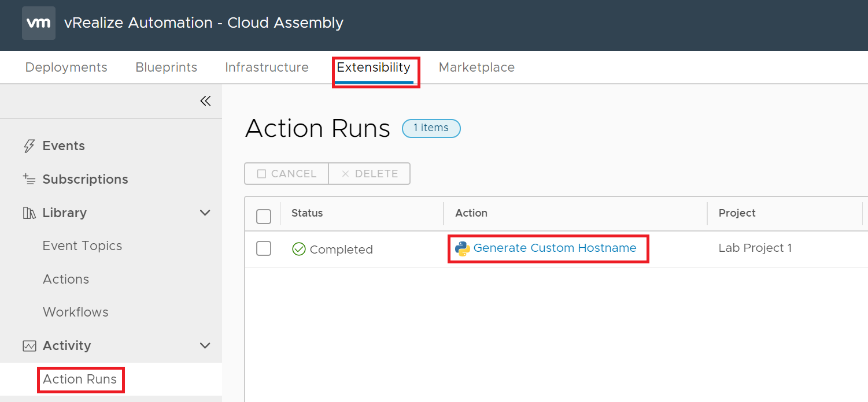The image size is (868, 402).
Task: Click the Activity chart icon
Action: (29, 346)
